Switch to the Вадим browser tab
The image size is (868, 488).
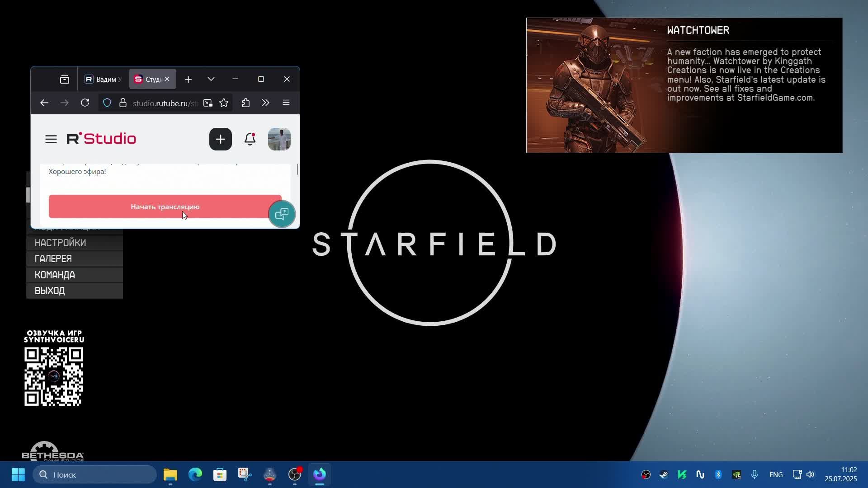(103, 80)
